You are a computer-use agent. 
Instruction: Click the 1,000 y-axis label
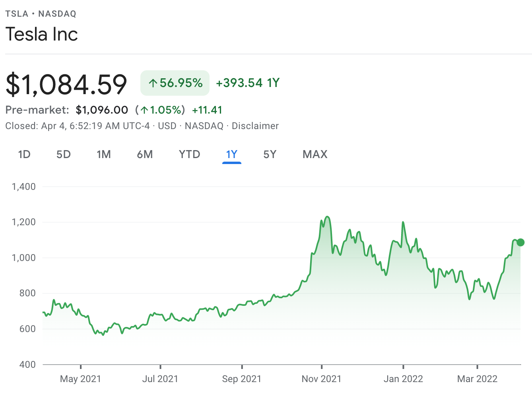tap(24, 258)
